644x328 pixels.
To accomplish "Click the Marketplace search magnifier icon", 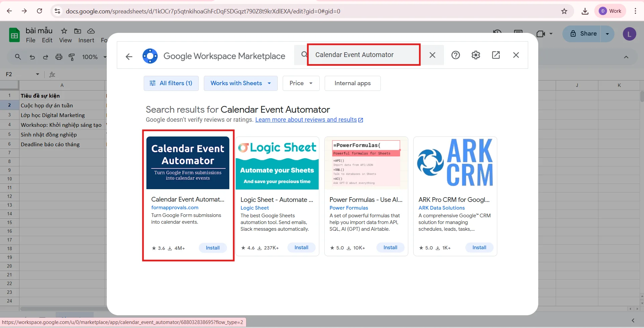I will [x=304, y=54].
